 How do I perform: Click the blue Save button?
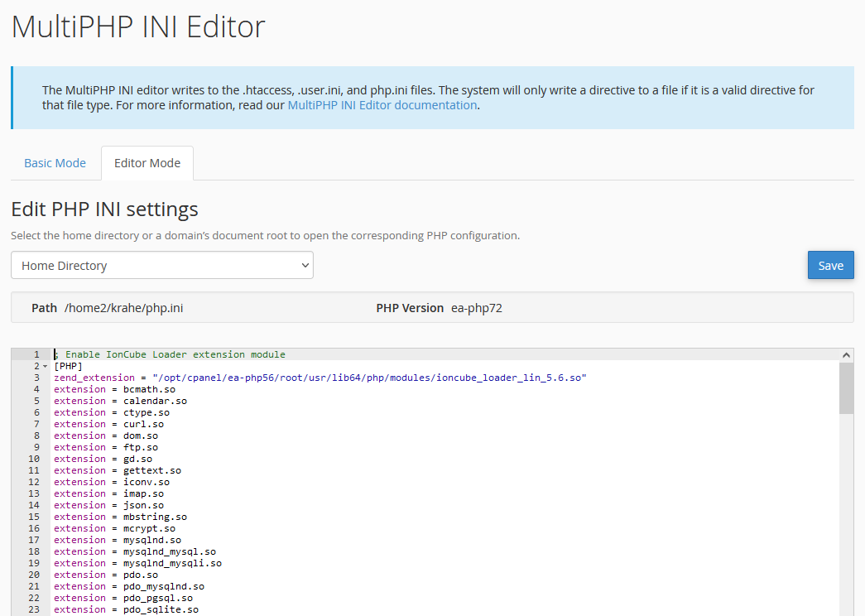830,266
